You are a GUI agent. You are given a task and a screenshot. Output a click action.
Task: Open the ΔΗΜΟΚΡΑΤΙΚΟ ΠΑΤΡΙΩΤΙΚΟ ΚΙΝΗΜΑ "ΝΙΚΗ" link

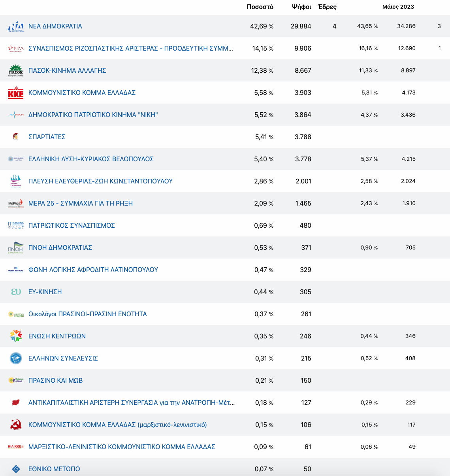pyautogui.click(x=93, y=115)
